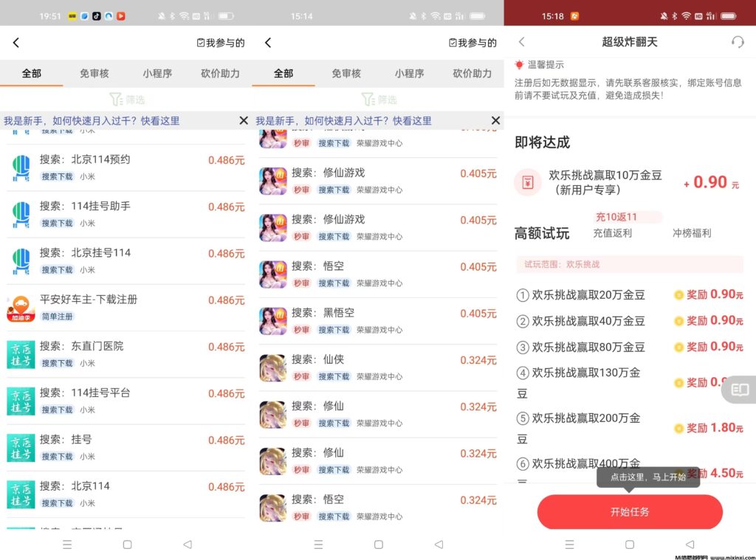The width and height of the screenshot is (756, 560).
Task: Tap the refresh icon in 超级炸翻天 header
Action: 738,42
